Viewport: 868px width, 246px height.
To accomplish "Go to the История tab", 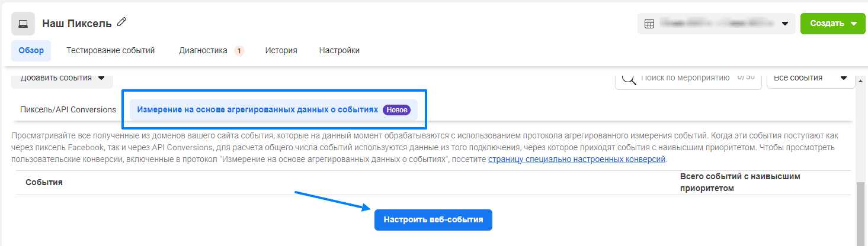I will (x=281, y=51).
